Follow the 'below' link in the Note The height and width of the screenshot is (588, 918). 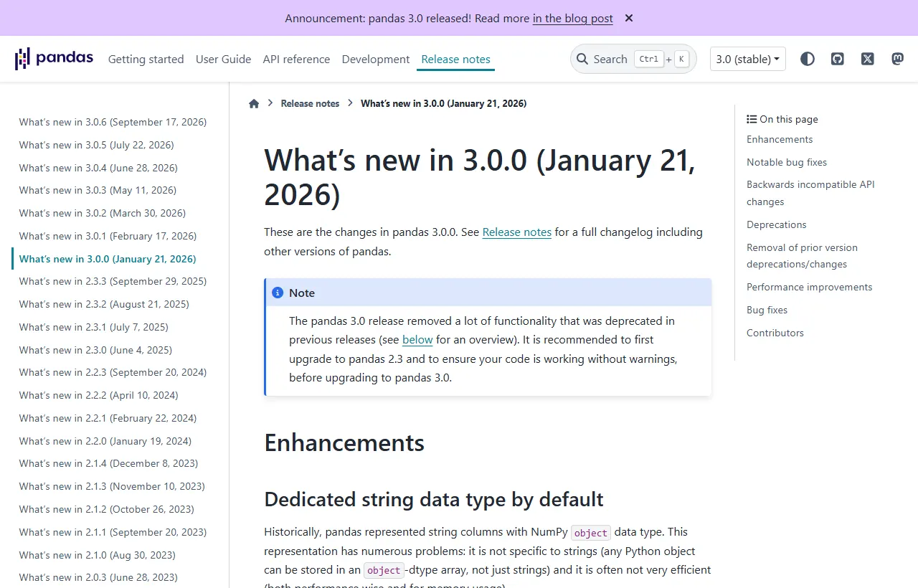(417, 340)
